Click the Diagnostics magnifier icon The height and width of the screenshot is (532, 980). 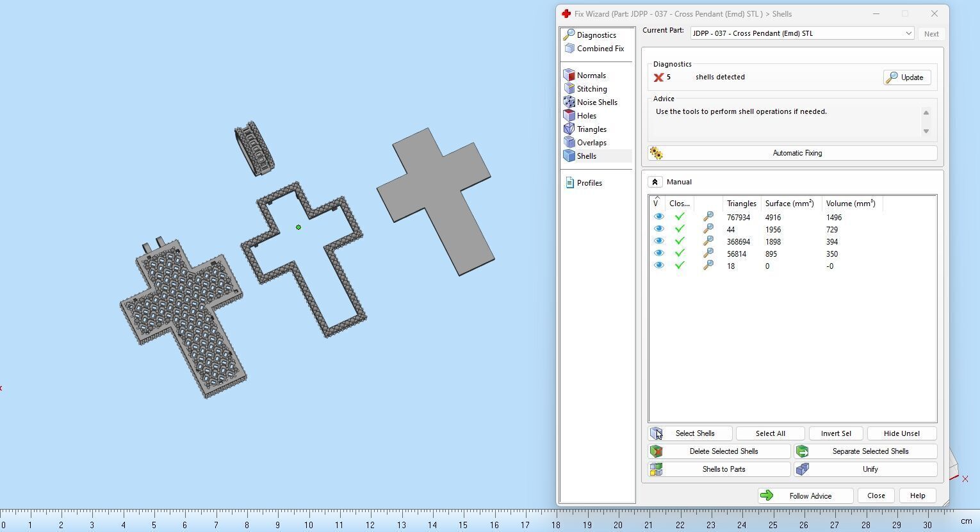tap(569, 35)
